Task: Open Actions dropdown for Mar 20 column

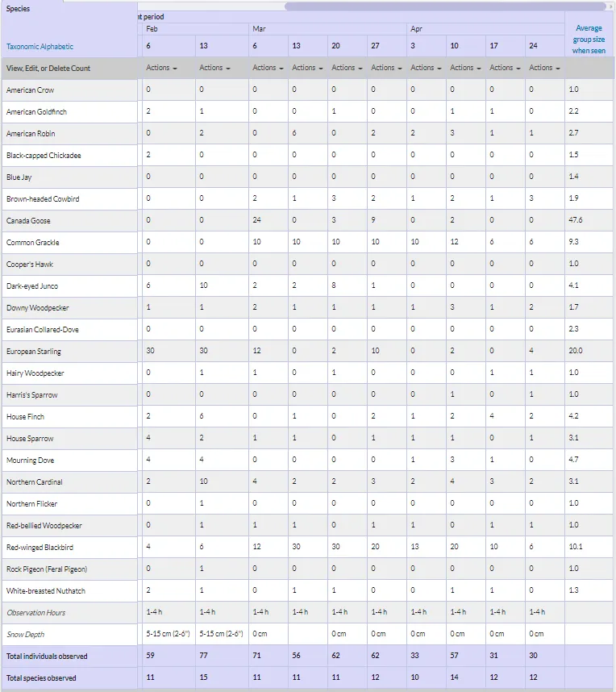Action: click(x=347, y=68)
